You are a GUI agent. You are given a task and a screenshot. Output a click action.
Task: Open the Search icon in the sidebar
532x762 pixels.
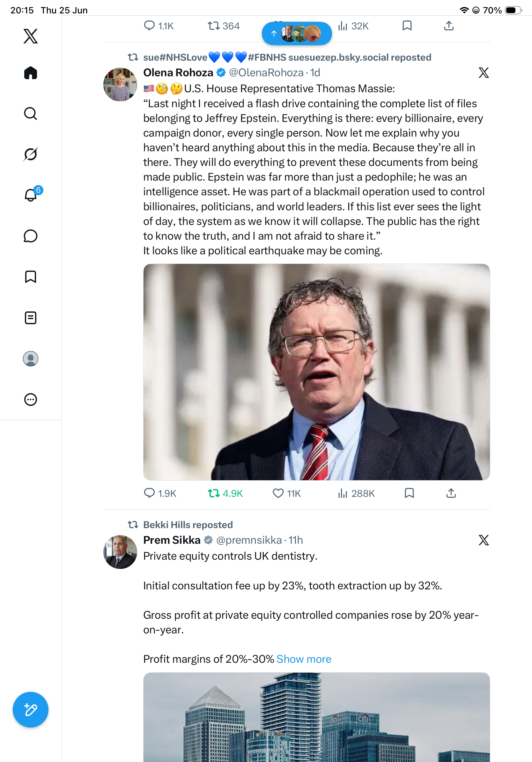(x=31, y=114)
